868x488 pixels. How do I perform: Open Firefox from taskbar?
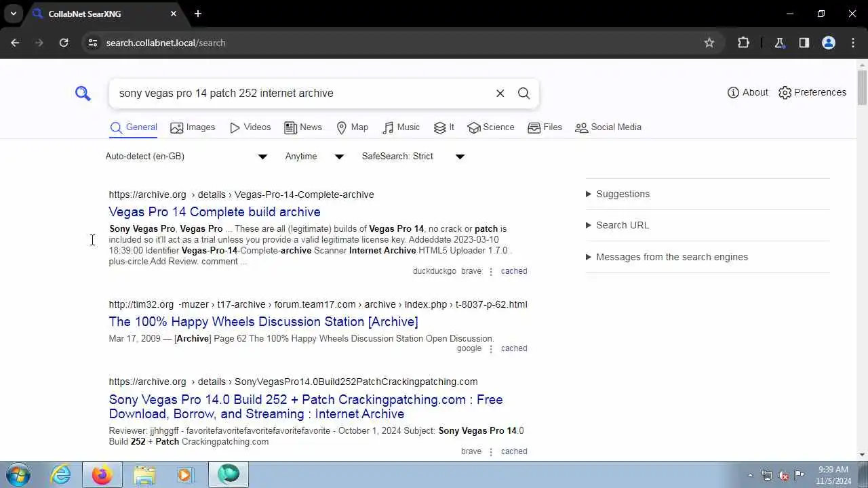click(102, 474)
